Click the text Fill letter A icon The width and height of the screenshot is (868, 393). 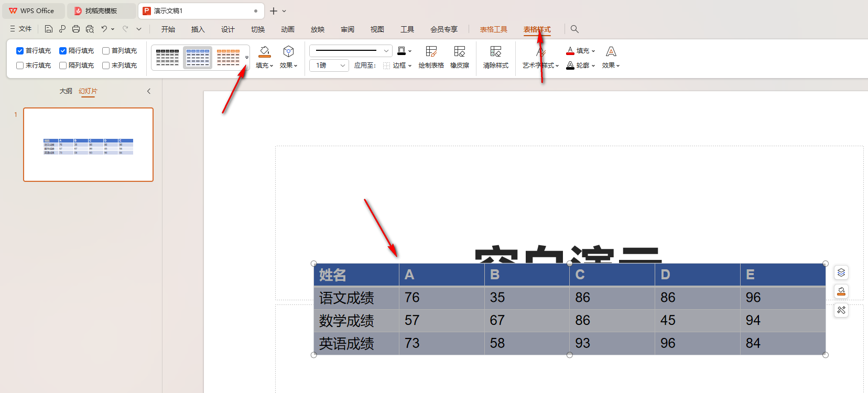[570, 51]
